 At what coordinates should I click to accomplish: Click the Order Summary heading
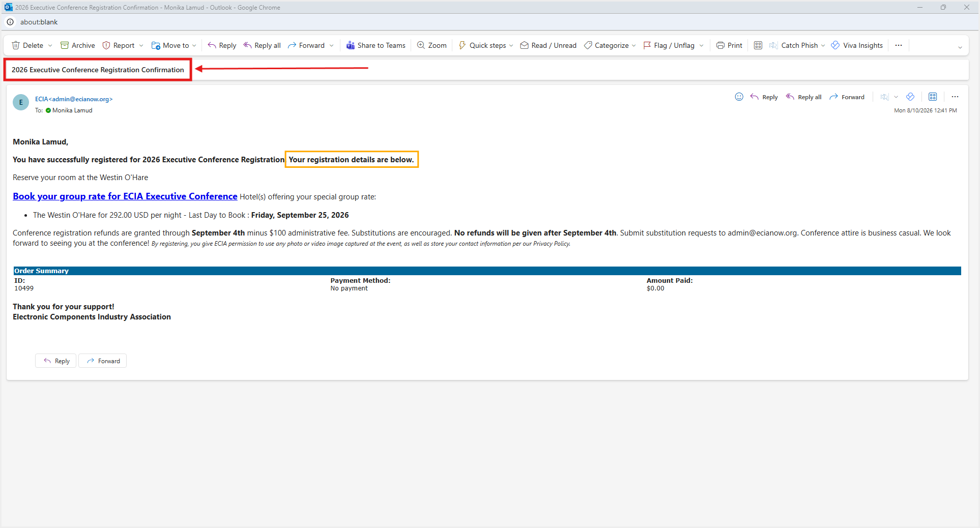[41, 271]
